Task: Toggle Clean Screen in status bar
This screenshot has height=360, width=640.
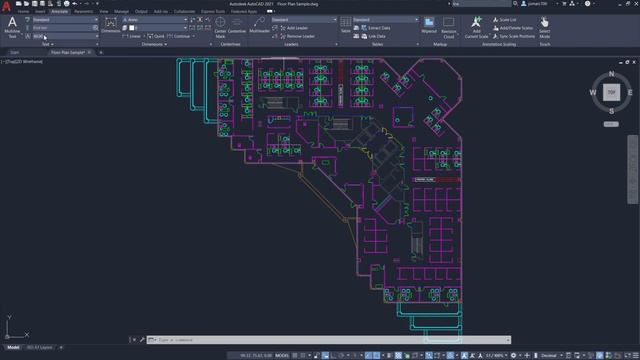Action: pyautogui.click(x=628, y=356)
